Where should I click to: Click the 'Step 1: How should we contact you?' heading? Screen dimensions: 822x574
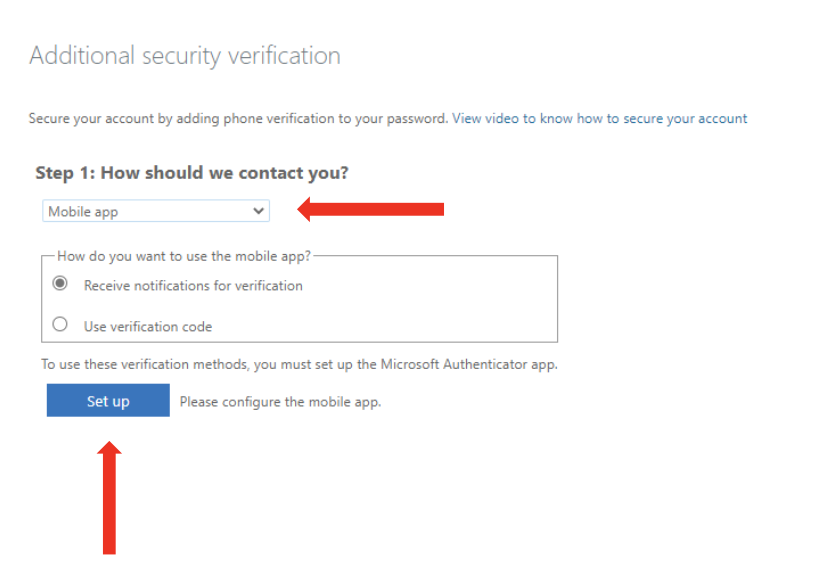[x=192, y=173]
